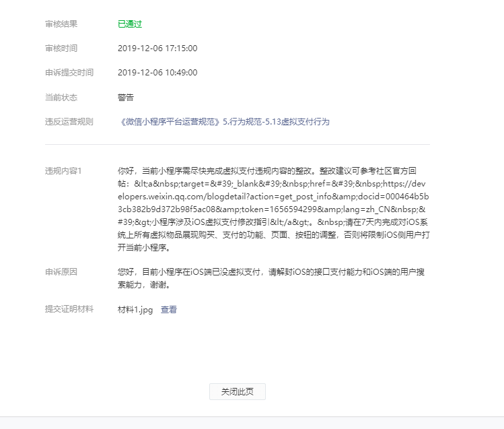Click the violation text line starting 你好，当前小程序
Viewport: 504px width, 429px height.
(x=267, y=171)
